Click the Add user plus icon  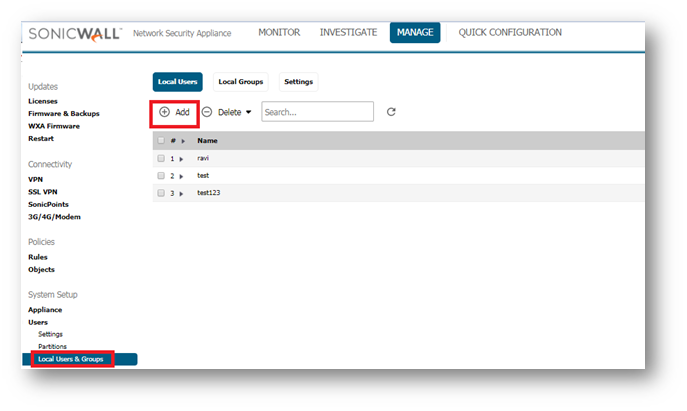pos(165,112)
